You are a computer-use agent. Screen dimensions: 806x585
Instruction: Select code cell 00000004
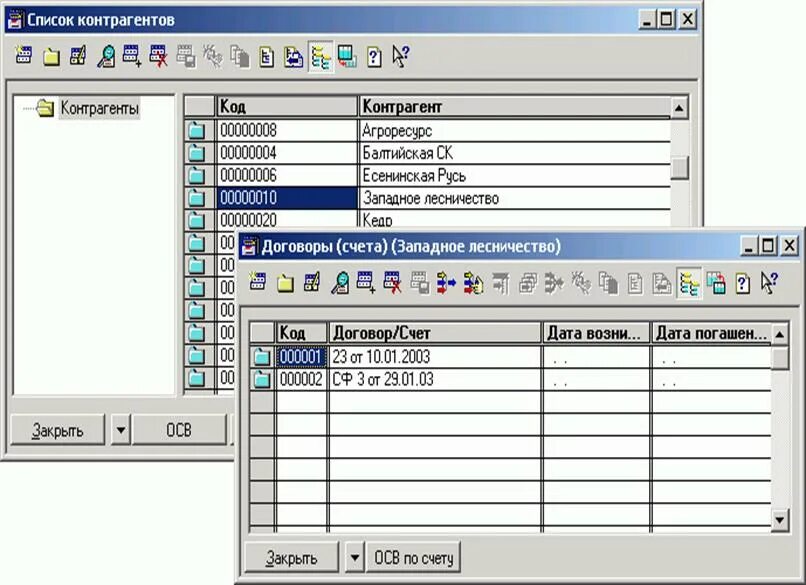(287, 153)
